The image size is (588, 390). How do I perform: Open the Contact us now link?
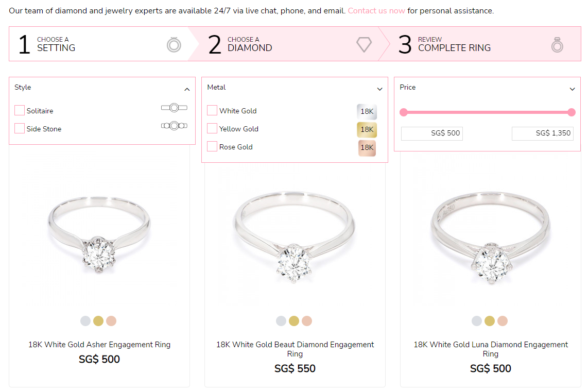pyautogui.click(x=376, y=11)
